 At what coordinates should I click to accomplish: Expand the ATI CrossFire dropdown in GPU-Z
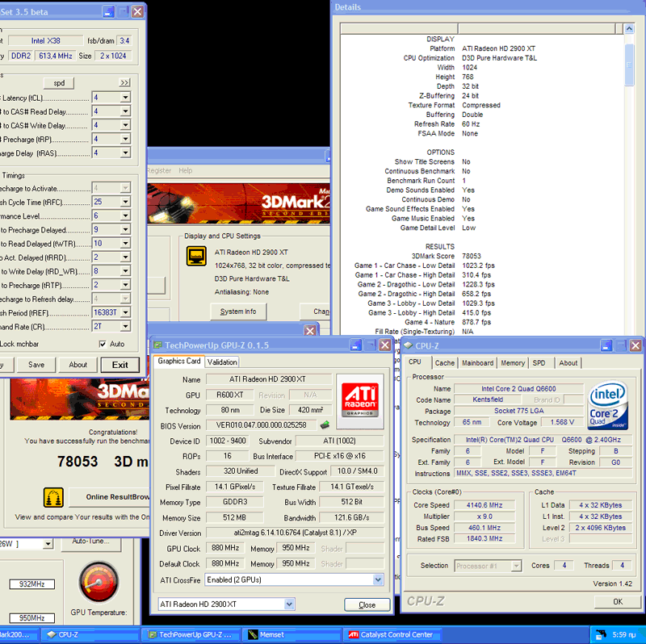[378, 579]
